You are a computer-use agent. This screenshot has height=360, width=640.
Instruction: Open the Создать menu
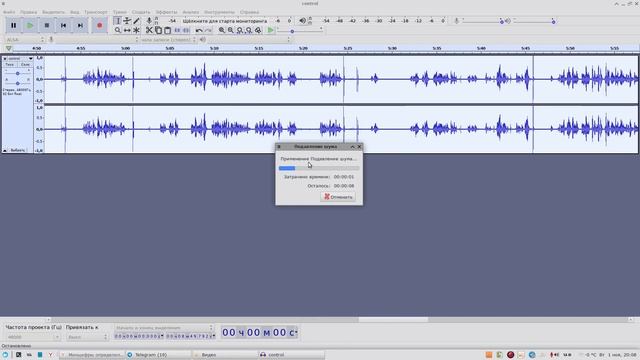141,12
